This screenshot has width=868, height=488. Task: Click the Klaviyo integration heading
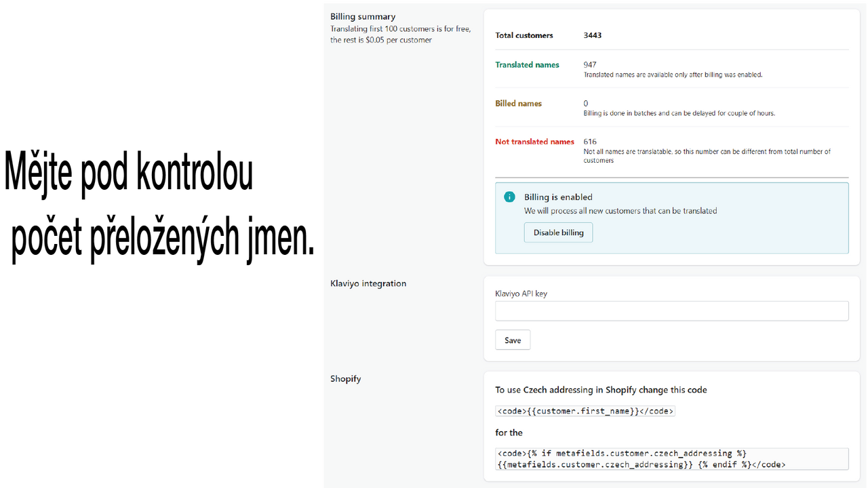pyautogui.click(x=368, y=283)
